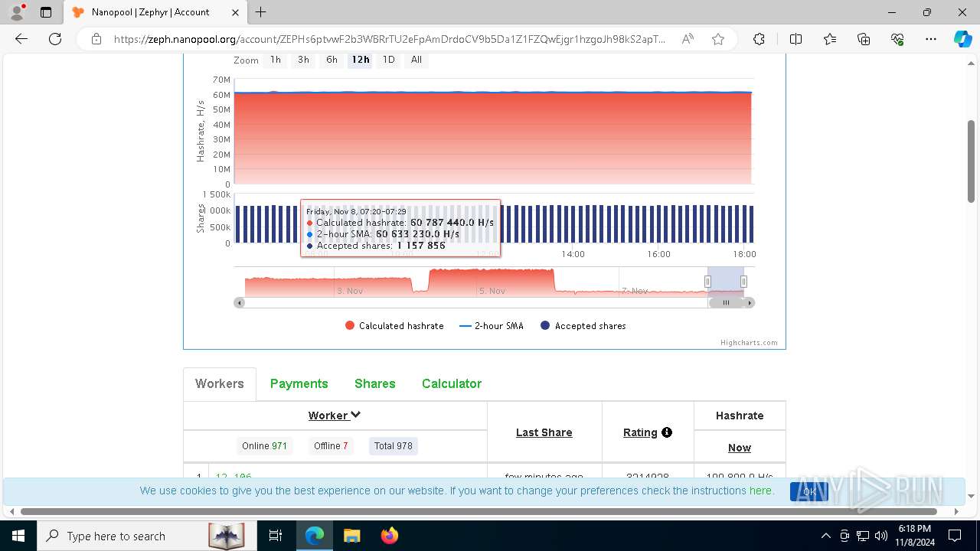Sort table by Hashrate Now
This screenshot has height=551, width=980.
click(740, 448)
